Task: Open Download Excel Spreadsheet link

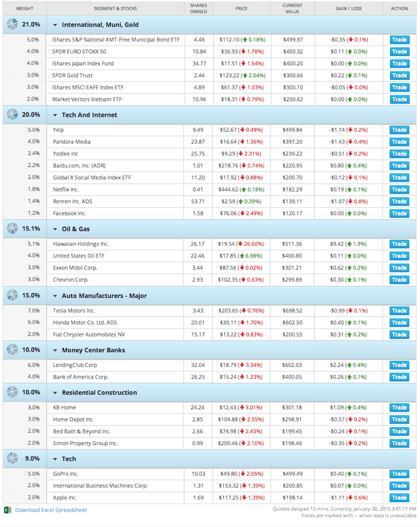Action: pos(51,510)
